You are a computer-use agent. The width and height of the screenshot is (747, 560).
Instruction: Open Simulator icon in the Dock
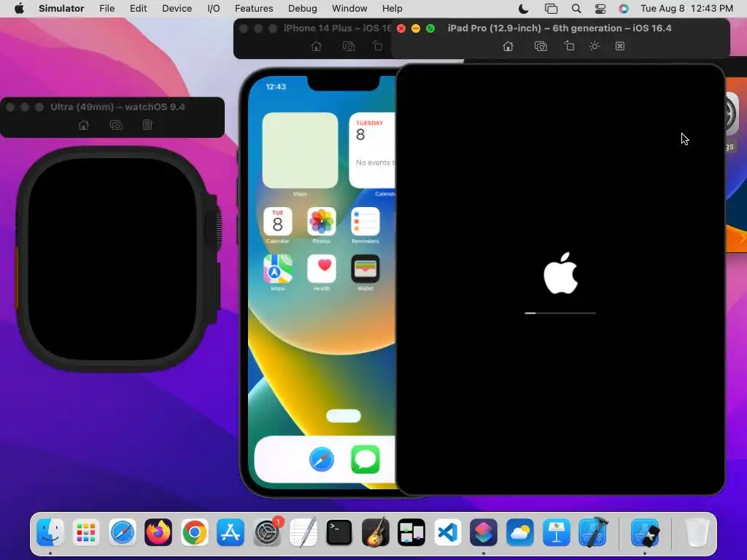coord(645,532)
